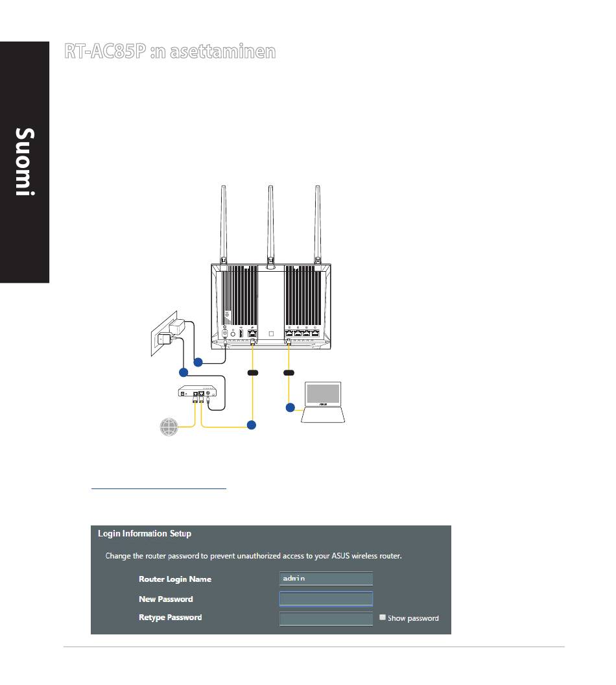Screen dimensions: 616x685
Task: Click the blue step marker beside the laptop
Action: point(290,407)
